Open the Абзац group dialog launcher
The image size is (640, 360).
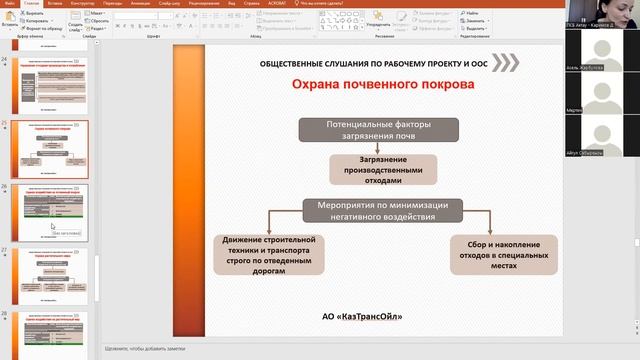(x=314, y=36)
